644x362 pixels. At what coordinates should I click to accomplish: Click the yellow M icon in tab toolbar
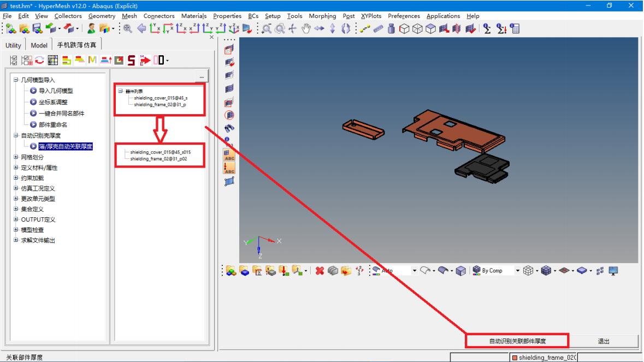(x=92, y=60)
